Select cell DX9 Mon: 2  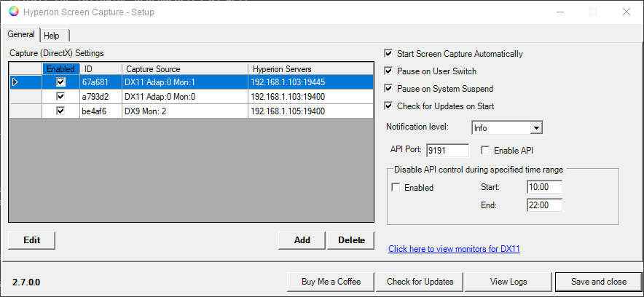(x=185, y=111)
